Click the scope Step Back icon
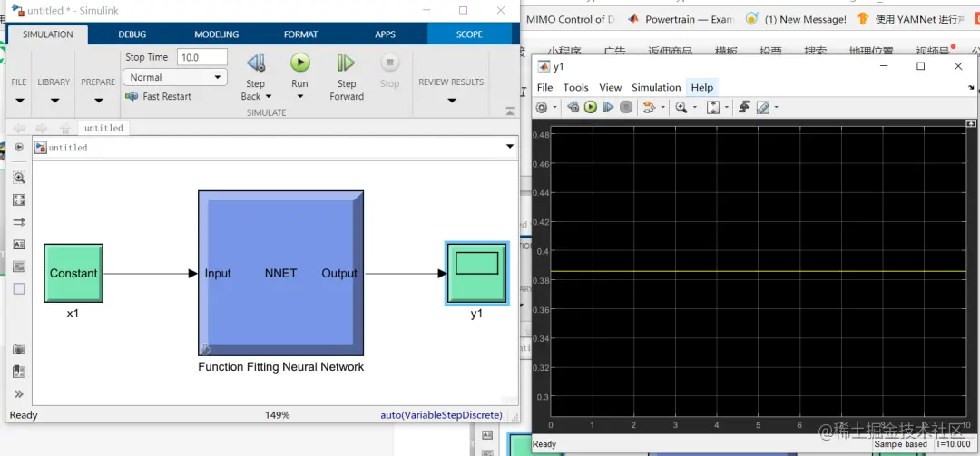The image size is (980, 456). coord(573,108)
